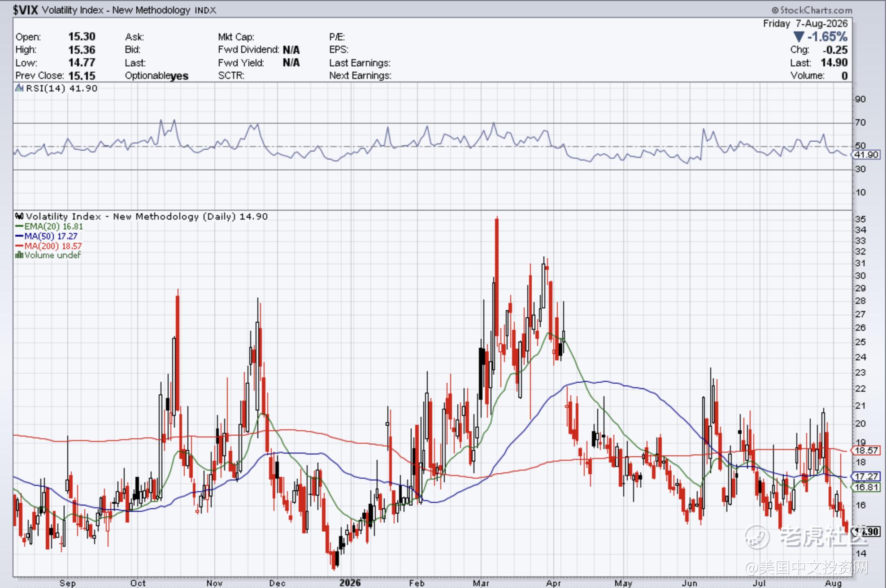Screen dimensions: 886x588
Task: Click the Nov label on time axis
Action: click(x=214, y=583)
